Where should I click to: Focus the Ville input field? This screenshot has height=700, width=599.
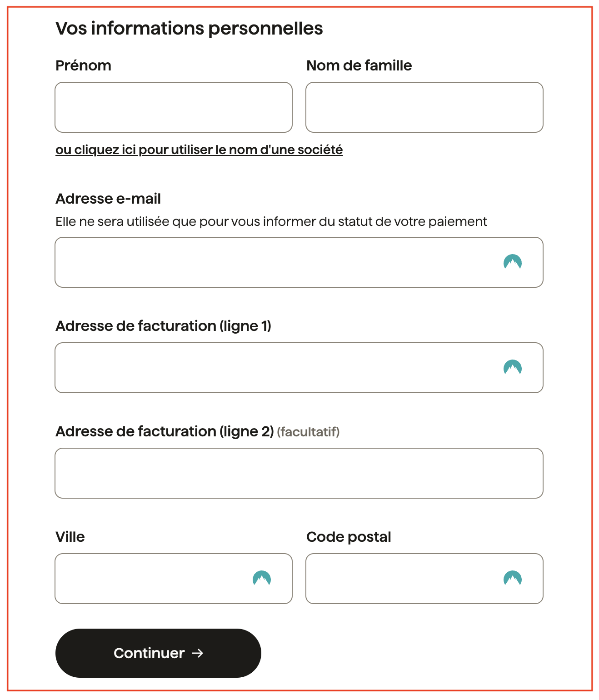(174, 579)
